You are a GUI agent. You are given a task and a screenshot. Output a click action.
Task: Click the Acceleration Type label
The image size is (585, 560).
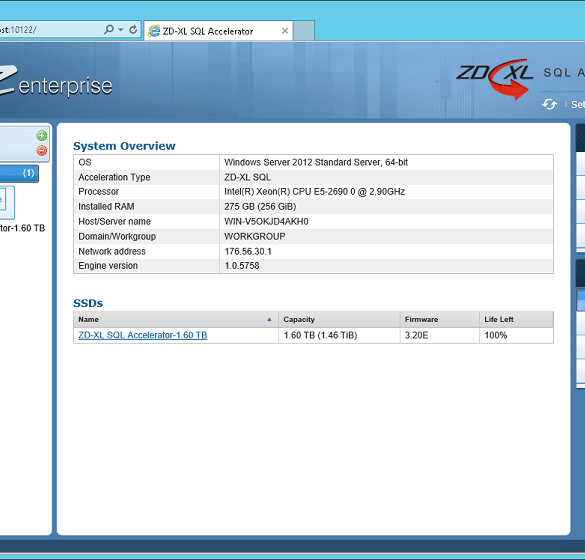point(114,177)
